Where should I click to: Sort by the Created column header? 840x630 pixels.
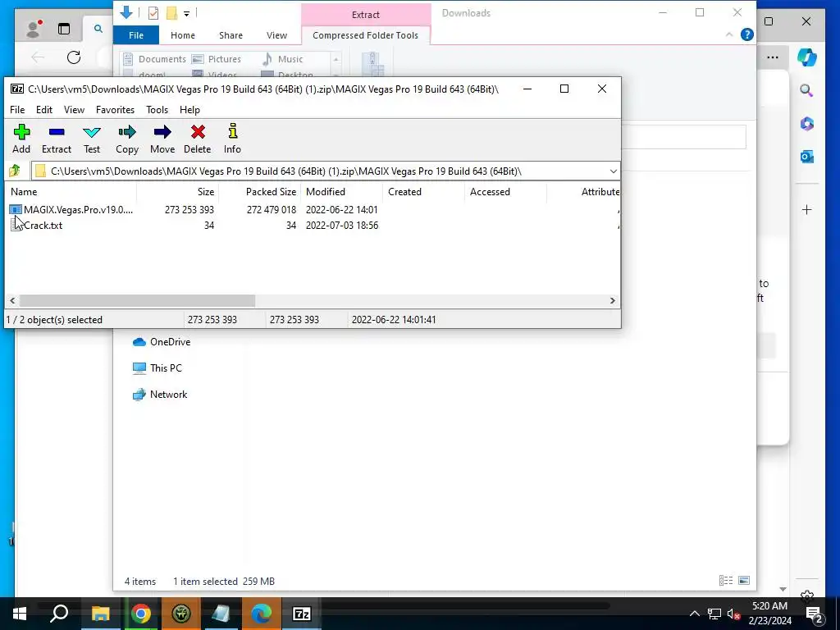424,192
